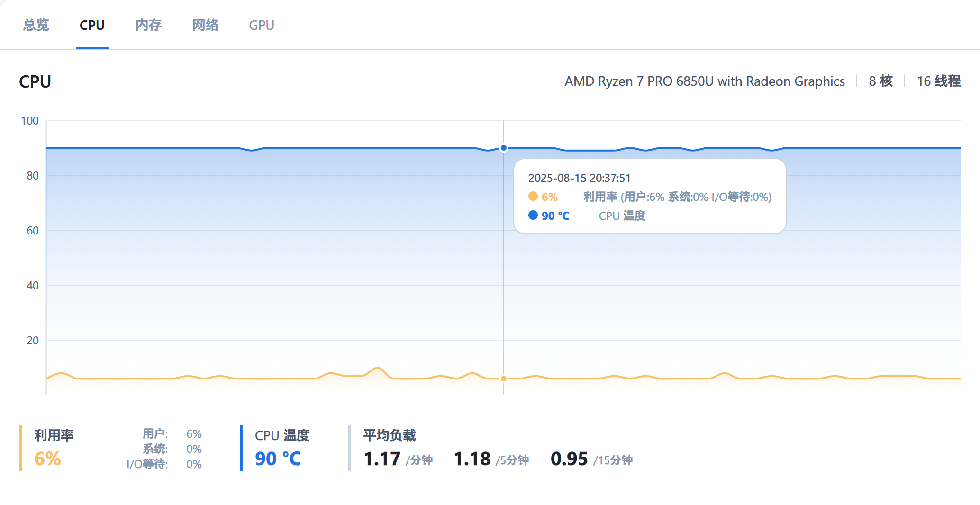
Task: Open the GPU tab
Action: (262, 25)
